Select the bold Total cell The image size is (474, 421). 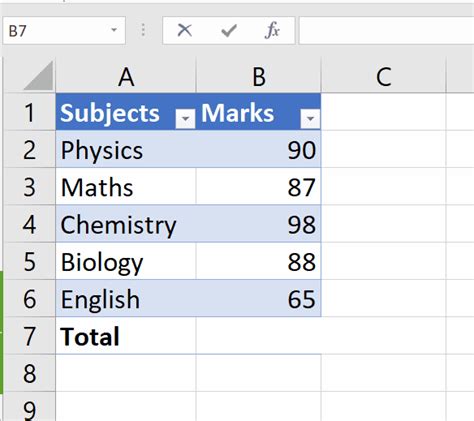[x=126, y=336]
